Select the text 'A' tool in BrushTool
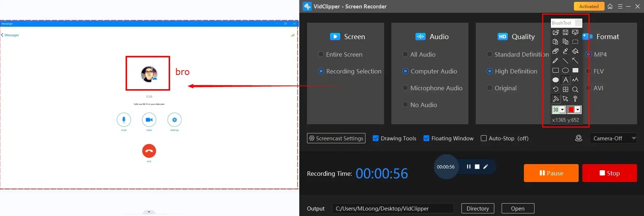This screenshot has width=644, height=216. pyautogui.click(x=566, y=80)
